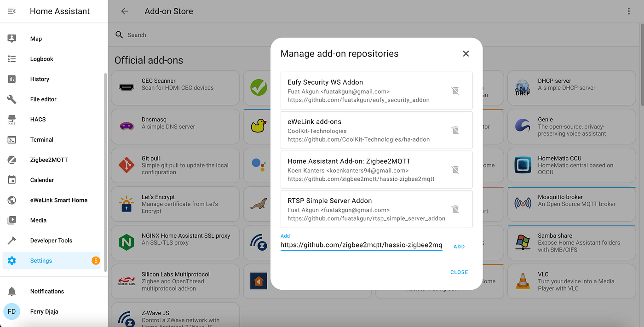The width and height of the screenshot is (644, 327).
Task: Open the three-dot overflow menu
Action: tap(629, 11)
